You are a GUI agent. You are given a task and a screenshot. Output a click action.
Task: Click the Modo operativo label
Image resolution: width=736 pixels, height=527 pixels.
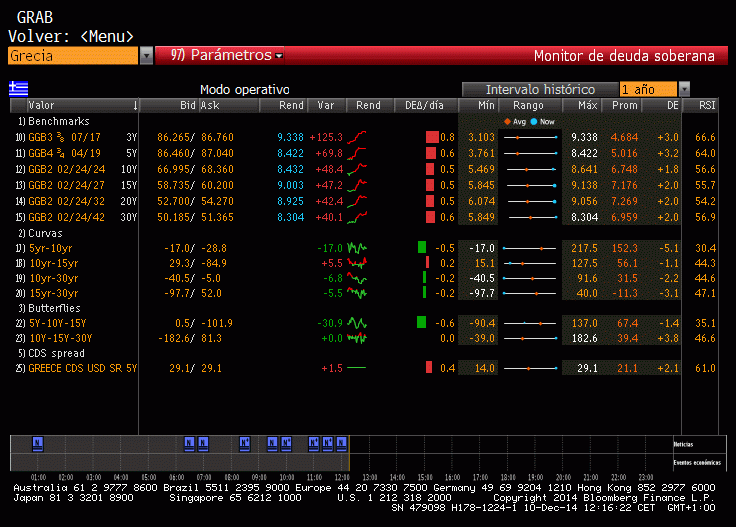point(245,90)
